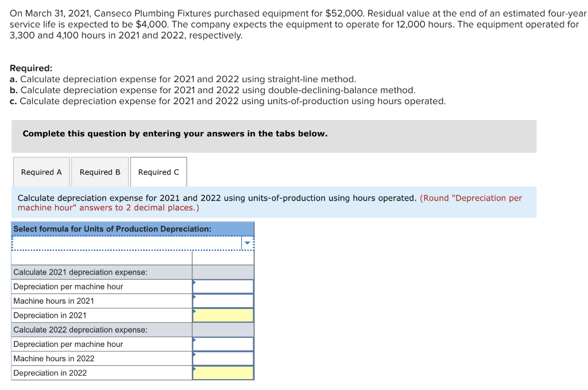588x390 pixels.
Task: Switch to the Required B tab
Action: pos(100,172)
